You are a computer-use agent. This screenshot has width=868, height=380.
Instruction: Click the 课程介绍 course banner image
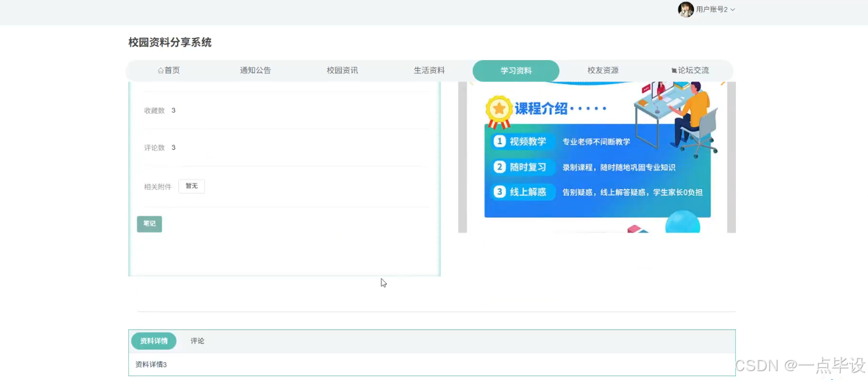coord(597,157)
